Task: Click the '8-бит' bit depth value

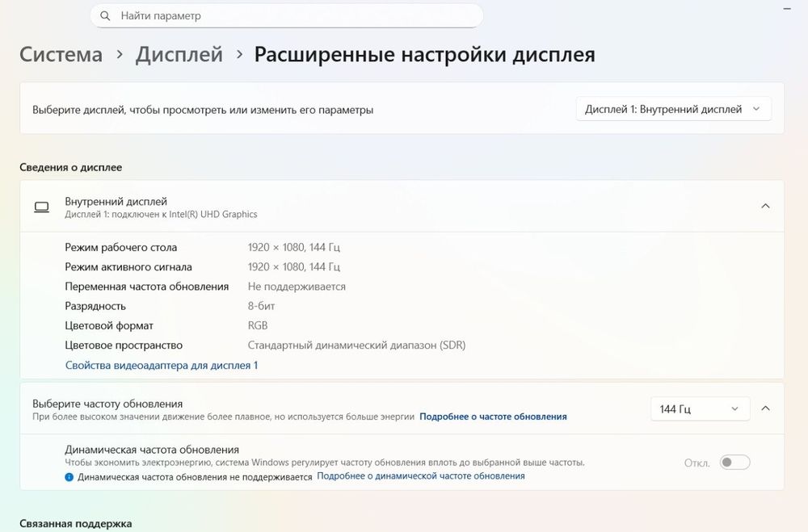Action: pos(261,306)
